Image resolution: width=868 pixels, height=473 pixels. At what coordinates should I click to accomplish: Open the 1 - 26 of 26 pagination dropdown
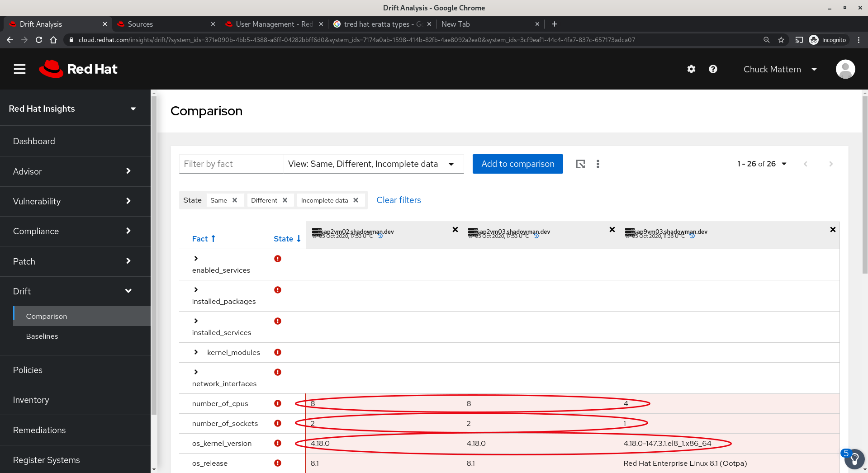click(762, 164)
